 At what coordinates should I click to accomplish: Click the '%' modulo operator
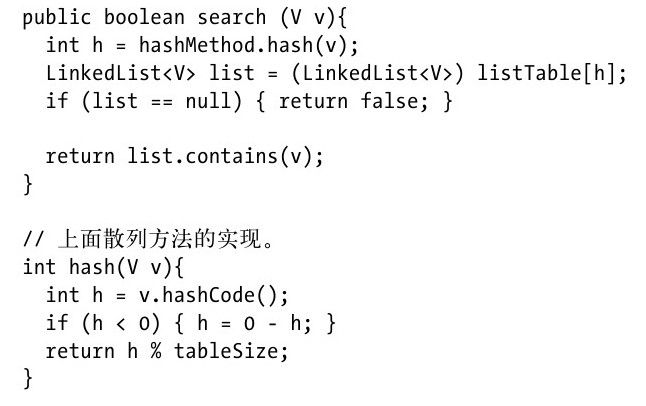click(156, 351)
